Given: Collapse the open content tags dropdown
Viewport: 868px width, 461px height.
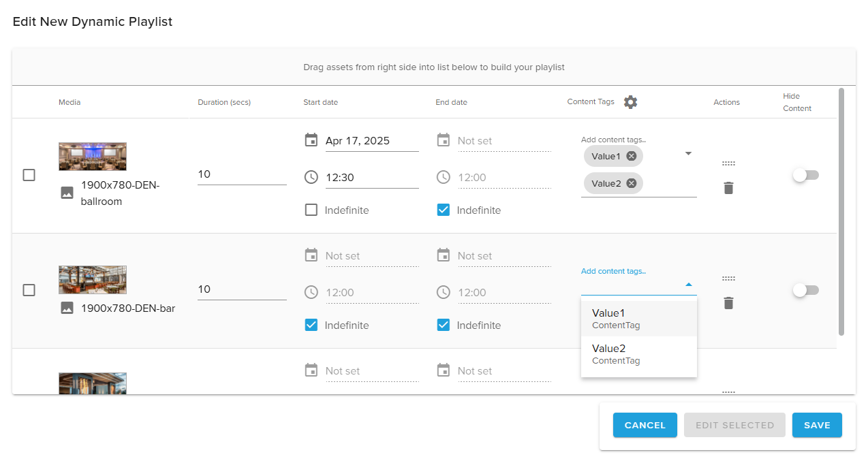Looking at the screenshot, I should pos(688,285).
